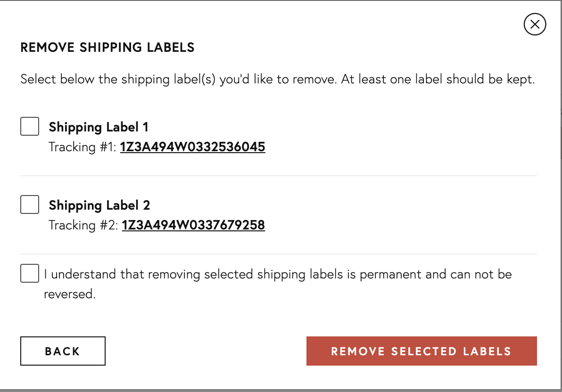Select the 'Shipping Label 1' bold text

(99, 127)
